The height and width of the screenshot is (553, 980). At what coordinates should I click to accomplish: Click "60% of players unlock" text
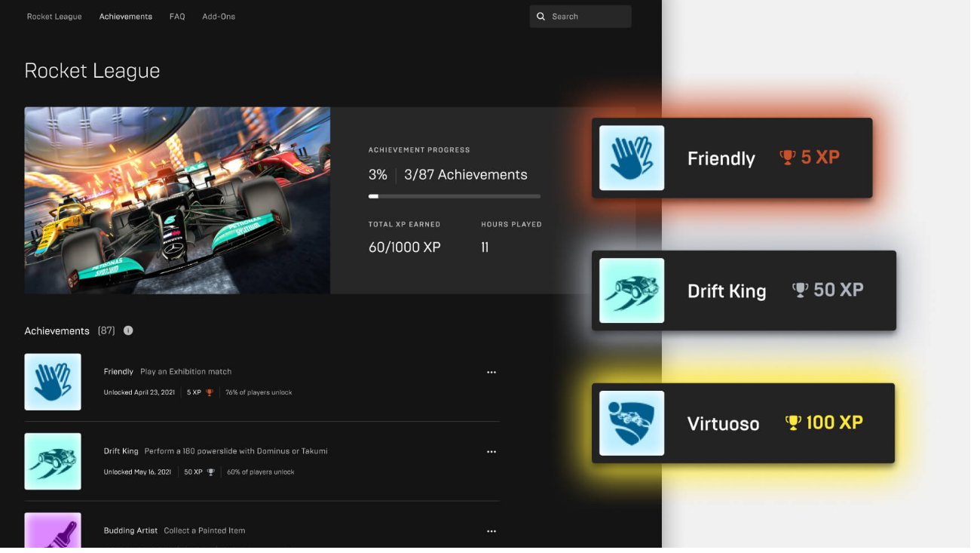click(261, 472)
